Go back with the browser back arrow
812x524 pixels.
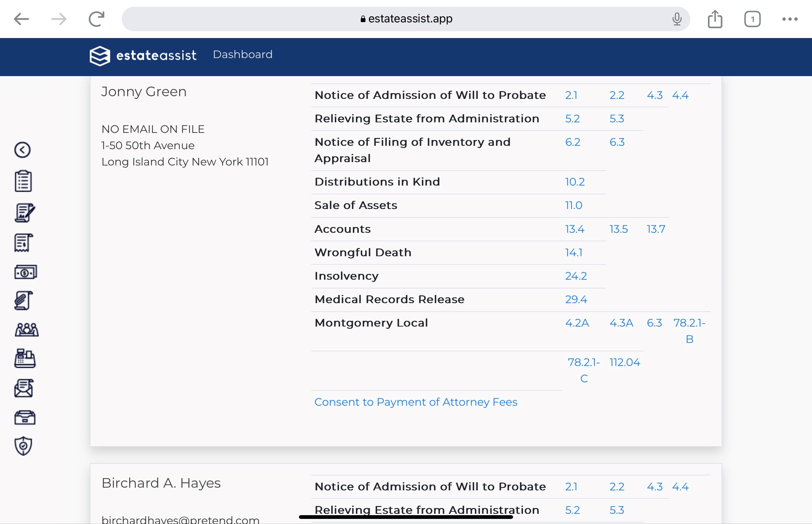(21, 19)
